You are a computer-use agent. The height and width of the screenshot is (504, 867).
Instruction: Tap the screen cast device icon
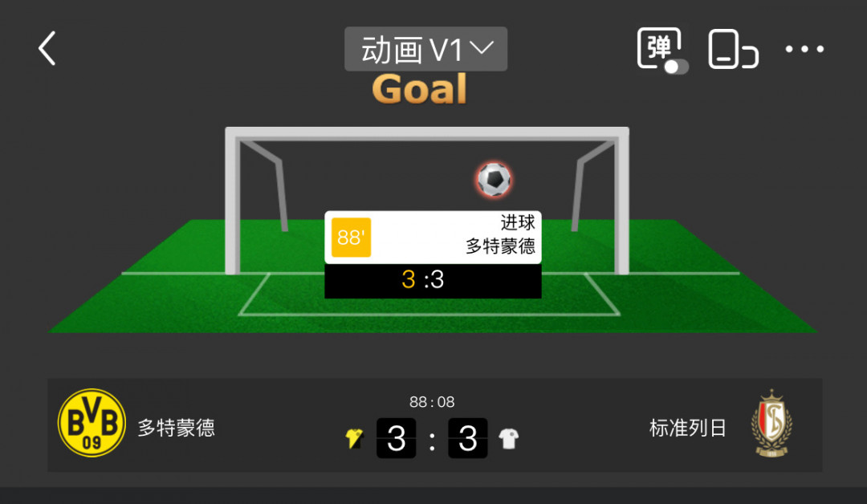pos(733,50)
